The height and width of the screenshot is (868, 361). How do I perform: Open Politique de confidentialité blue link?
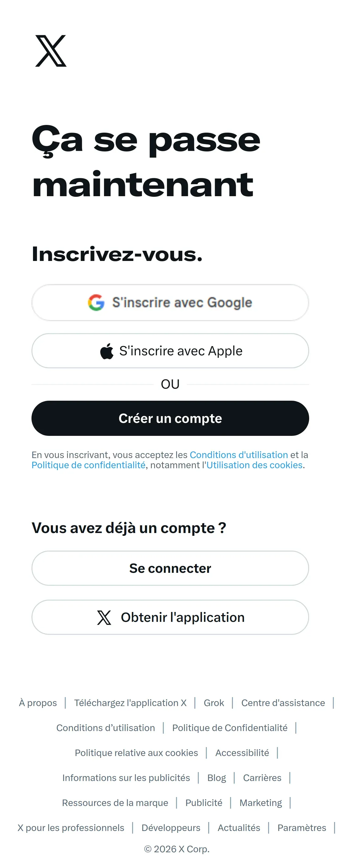(x=89, y=465)
